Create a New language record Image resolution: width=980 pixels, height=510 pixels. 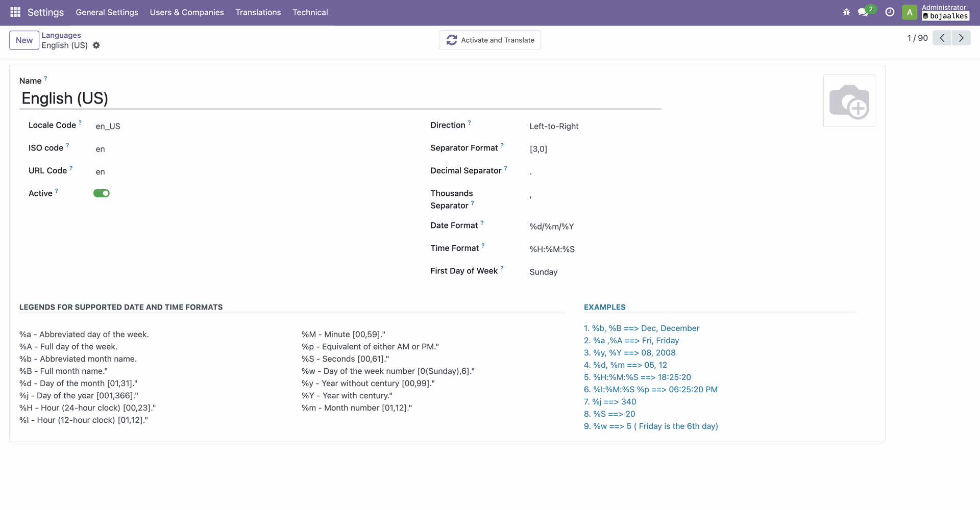pyautogui.click(x=24, y=40)
